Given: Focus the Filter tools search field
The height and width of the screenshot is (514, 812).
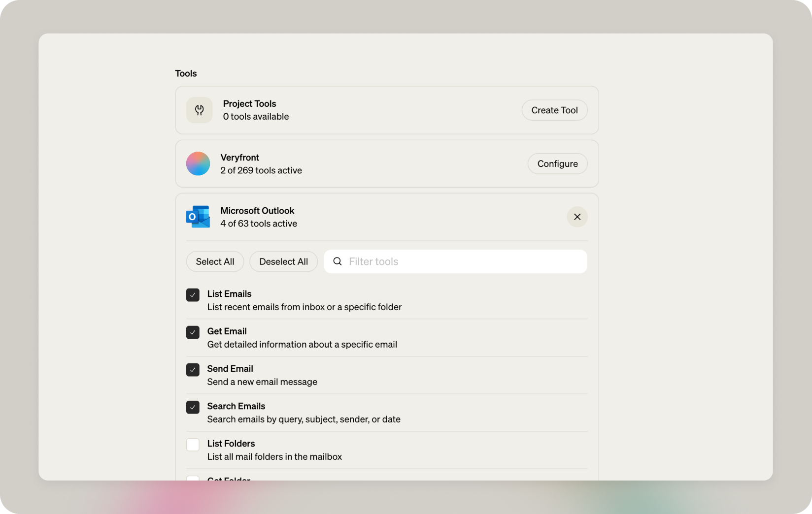Looking at the screenshot, I should [x=455, y=261].
